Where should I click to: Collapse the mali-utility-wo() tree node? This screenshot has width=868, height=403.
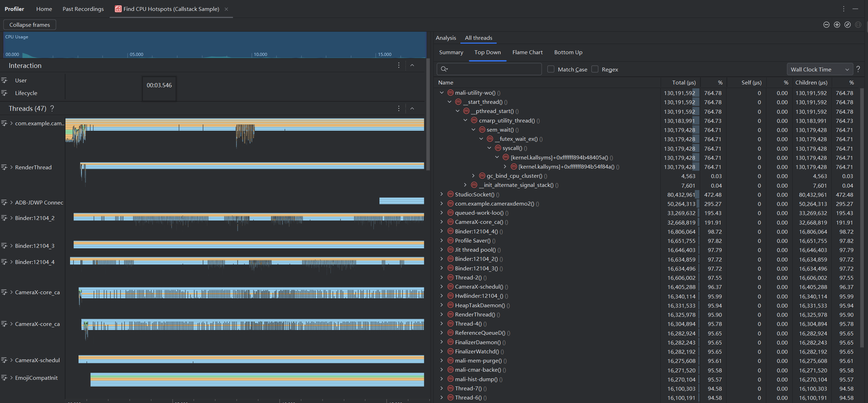coord(442,93)
